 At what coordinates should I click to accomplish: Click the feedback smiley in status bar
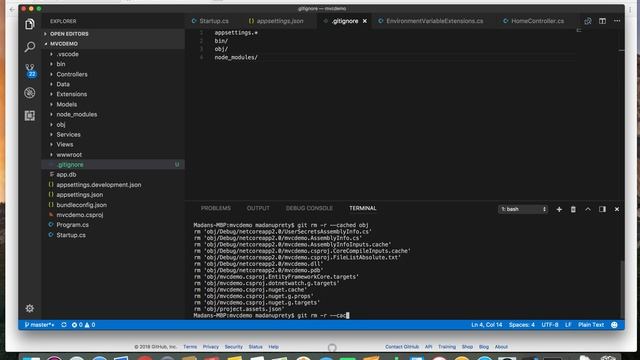[614, 325]
